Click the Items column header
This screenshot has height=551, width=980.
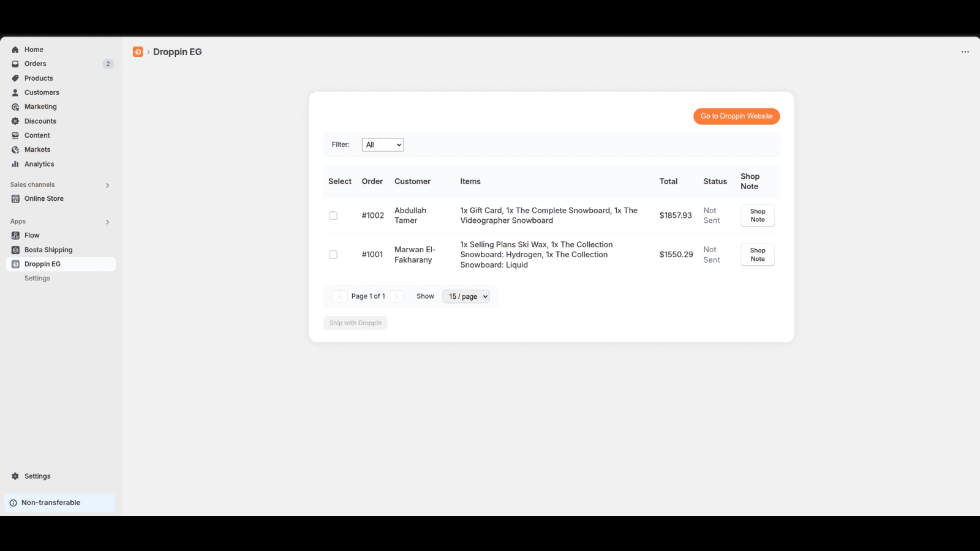point(470,181)
